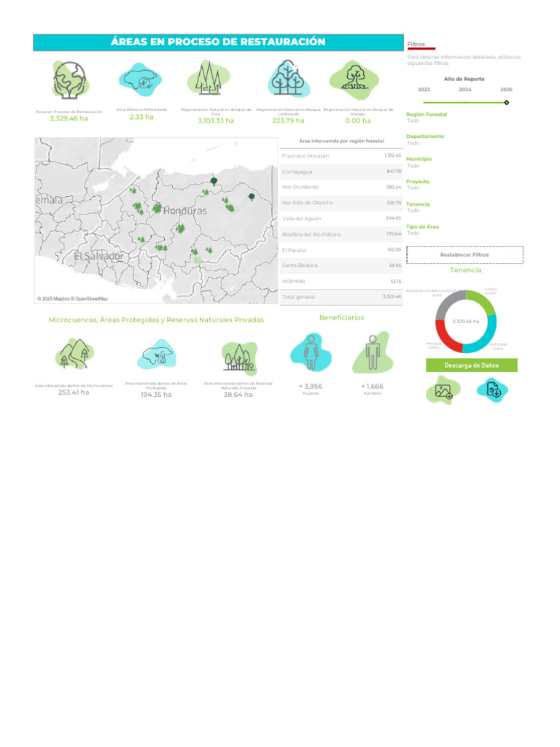Select the Mujeres beneficiaries icon
Viewport: 560px width, 747px height.
pyautogui.click(x=311, y=352)
